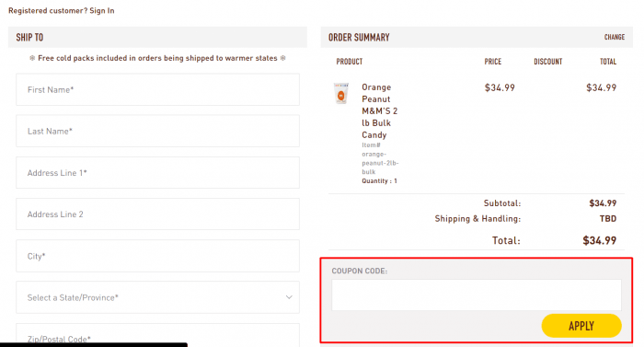Click the Shipping & Handling TBD value
The height and width of the screenshot is (347, 644).
tap(608, 219)
